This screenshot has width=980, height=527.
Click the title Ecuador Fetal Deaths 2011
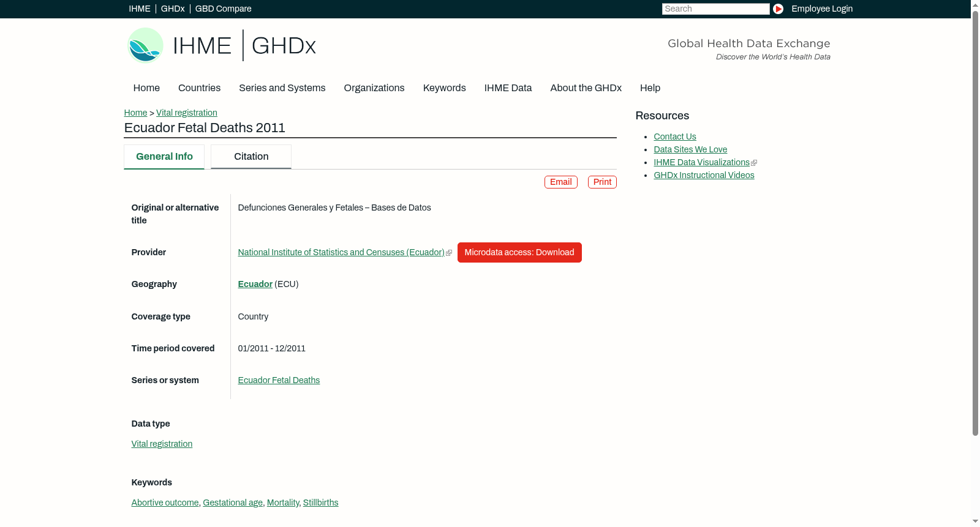(205, 128)
